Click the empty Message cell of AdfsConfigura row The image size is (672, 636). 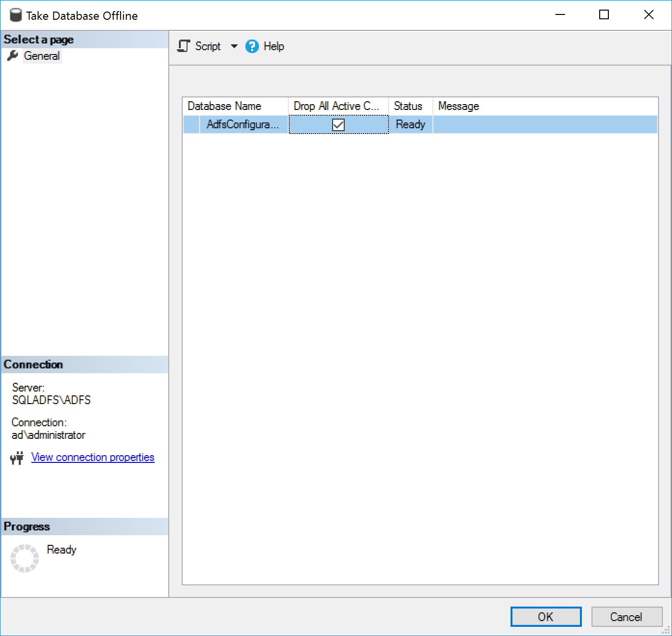pos(545,124)
